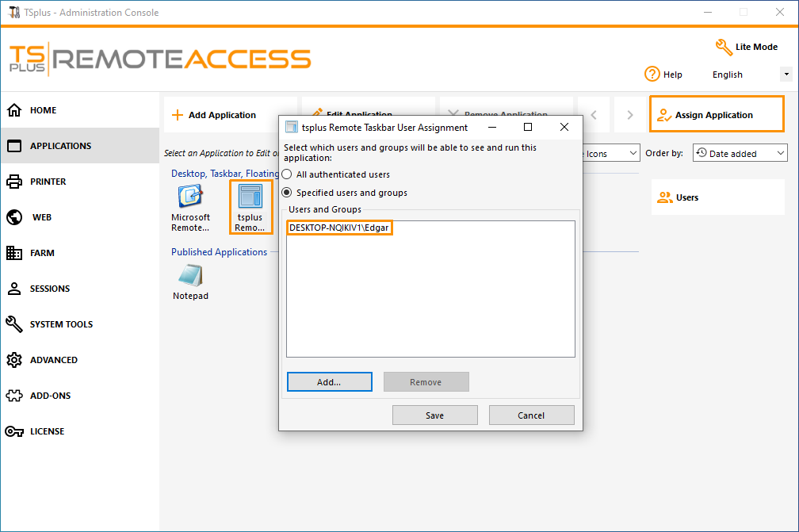Select the DESKTOP-NQIKIV1\Edgar list entry

click(x=339, y=228)
